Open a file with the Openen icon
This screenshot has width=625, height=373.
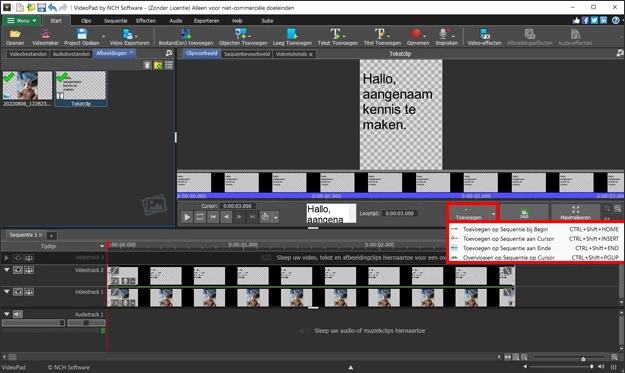15,37
